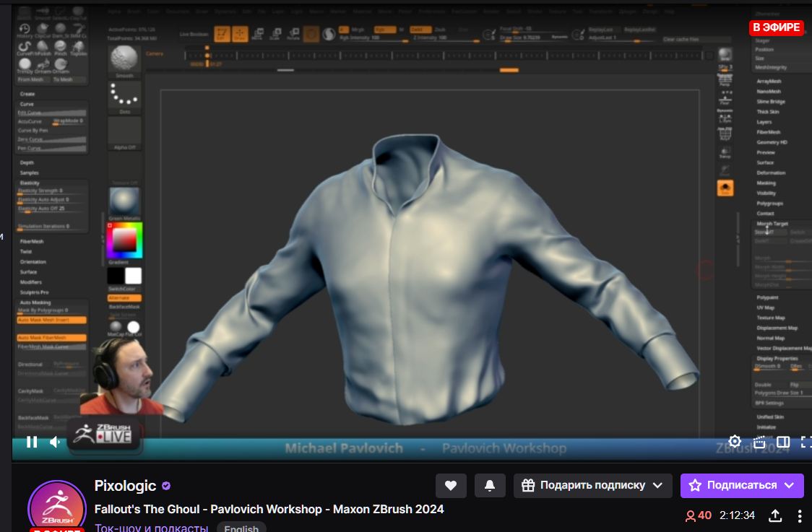
Task: Share the stream with the upload arrow icon
Action: coord(774,515)
